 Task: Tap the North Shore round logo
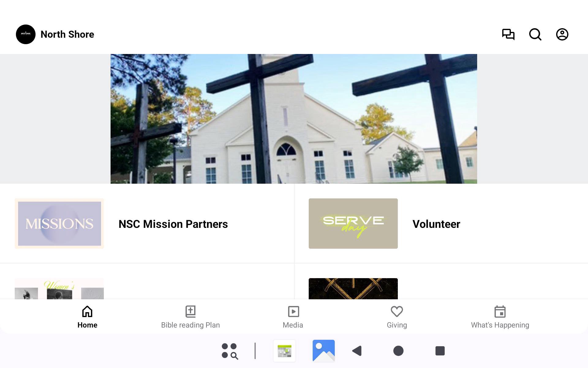point(26,34)
